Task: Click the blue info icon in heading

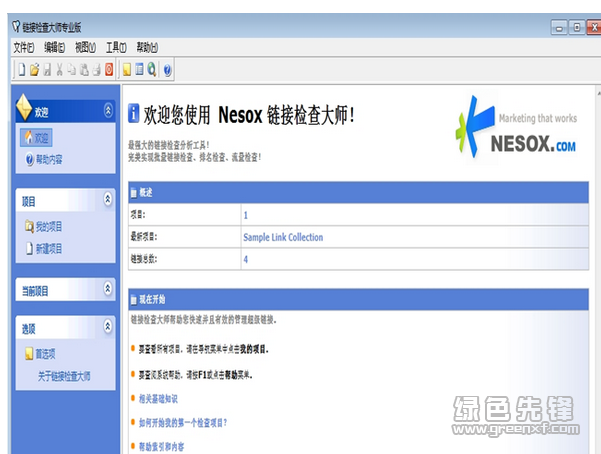Action: click(x=133, y=114)
